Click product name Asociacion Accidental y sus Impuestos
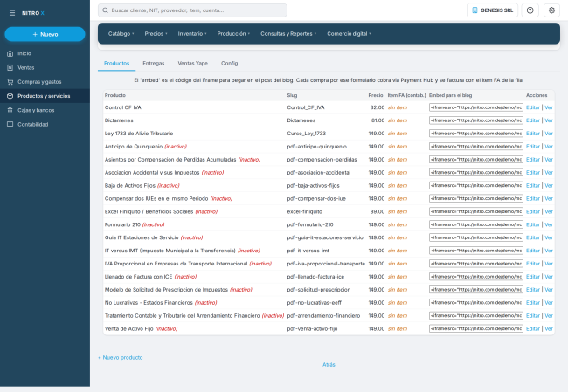This screenshot has height=392, width=568. (152, 173)
